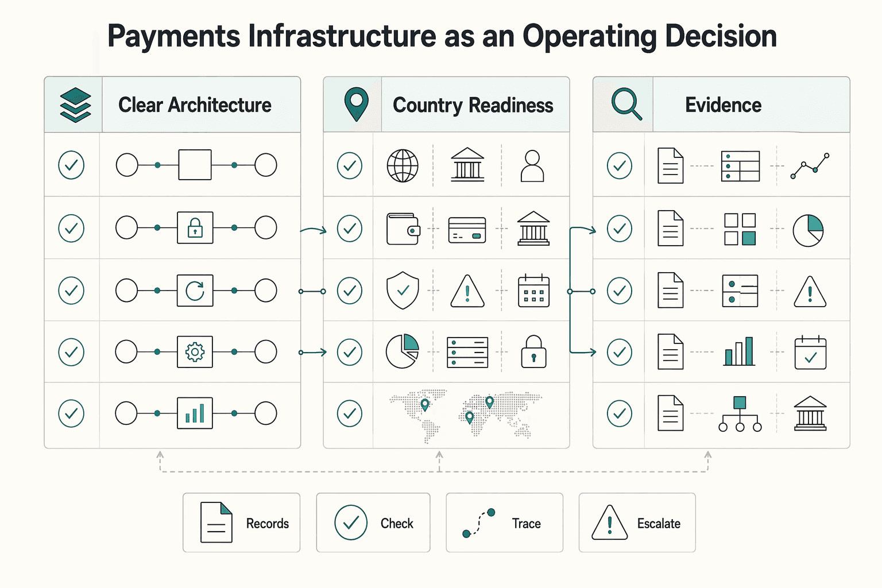Image resolution: width=882 pixels, height=588 pixels.
Task: Click the document icon beside the Evidence bar chart
Action: [x=670, y=351]
